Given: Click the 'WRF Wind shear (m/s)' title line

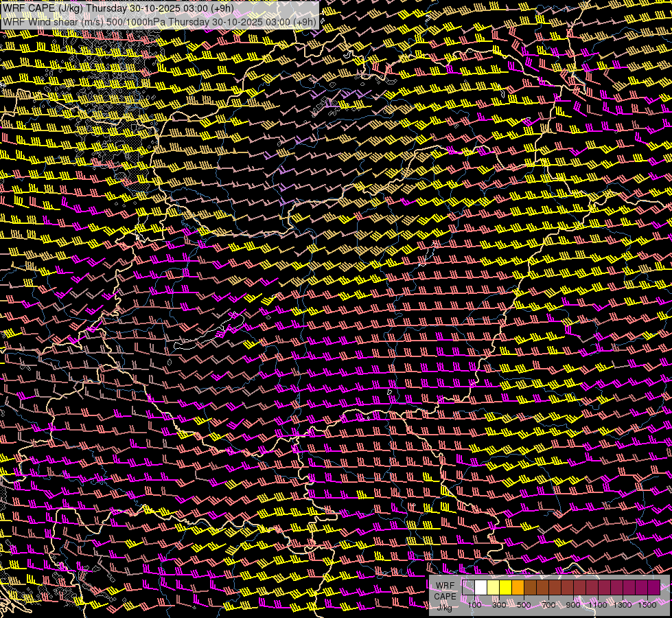Looking at the screenshot, I should click(160, 21).
